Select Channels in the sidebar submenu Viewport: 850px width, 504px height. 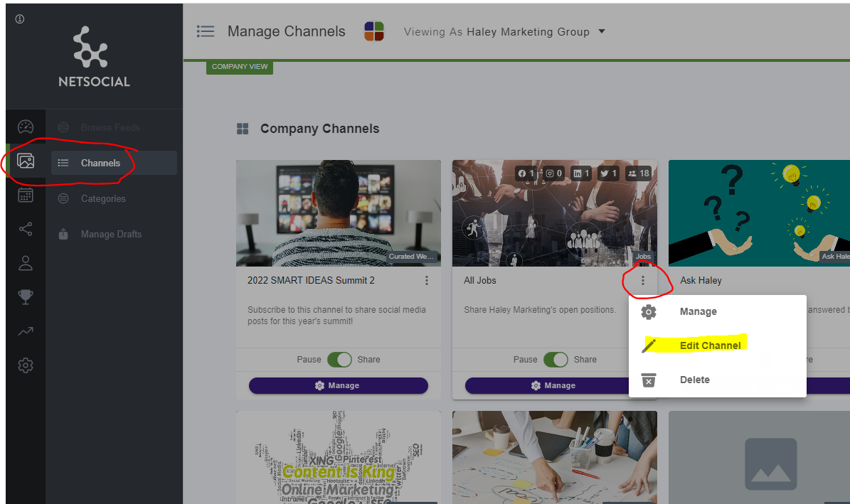(114, 163)
